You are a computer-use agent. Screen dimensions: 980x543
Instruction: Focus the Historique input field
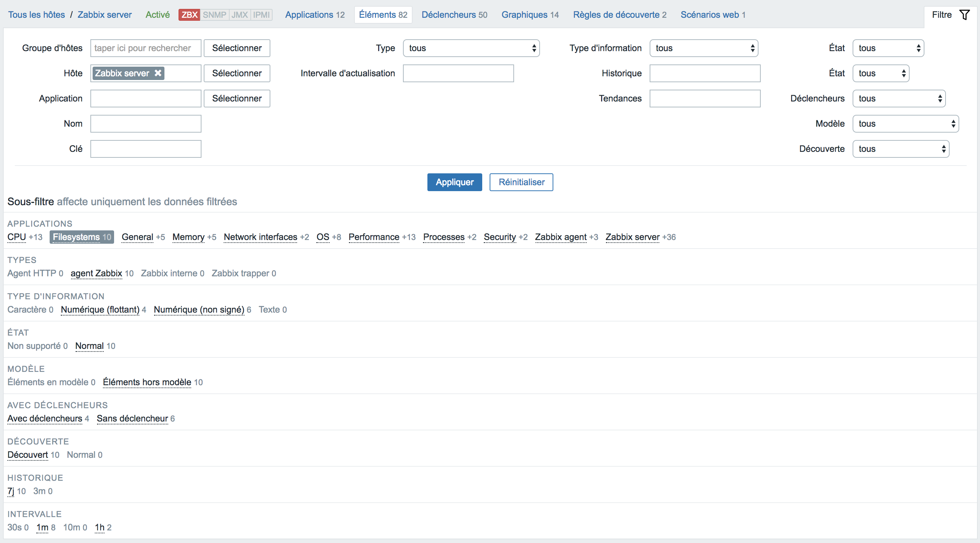[705, 73]
